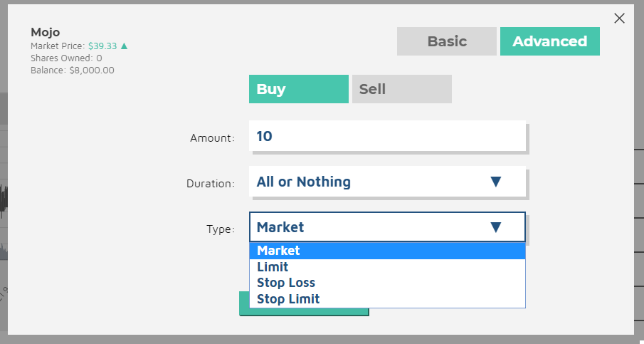This screenshot has height=344, width=644.
Task: Click the green market price up arrow
Action: pos(125,46)
